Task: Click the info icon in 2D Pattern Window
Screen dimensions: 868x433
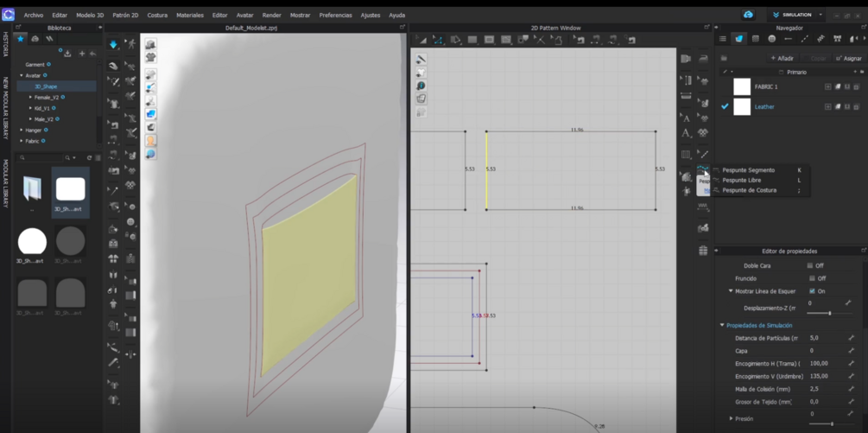Action: 421,86
